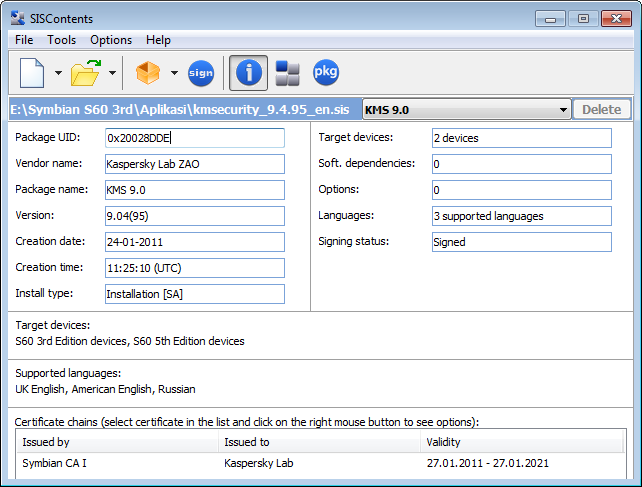The image size is (642, 487).
Task: Open the KMS 9.0 component dropdown
Action: [466, 109]
